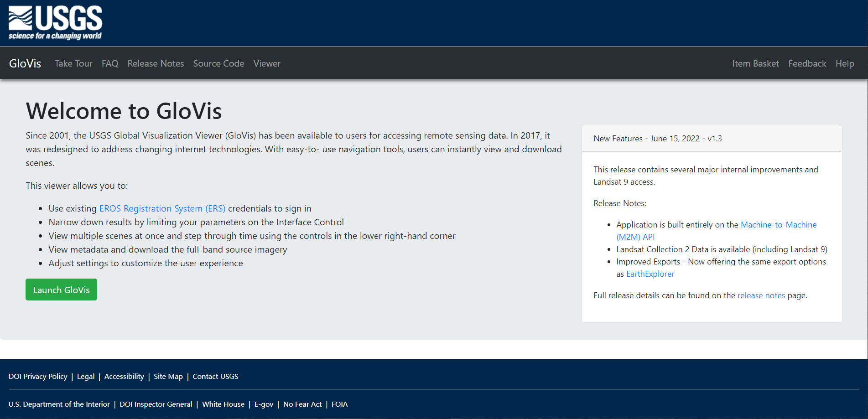Click 'This viewer allows you to:' text

tap(77, 186)
